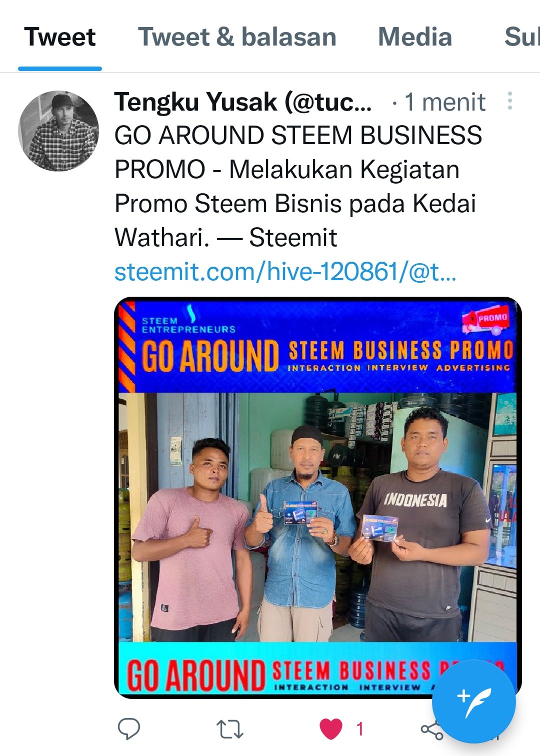Image resolution: width=540 pixels, height=756 pixels.
Task: Unlike the tweet via red heart
Action: point(331,729)
